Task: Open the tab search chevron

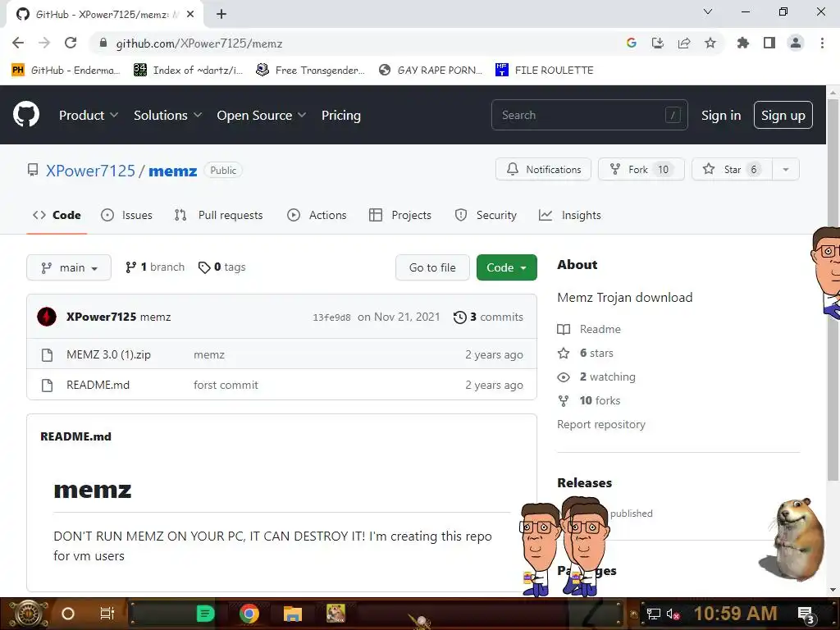Action: 708,11
